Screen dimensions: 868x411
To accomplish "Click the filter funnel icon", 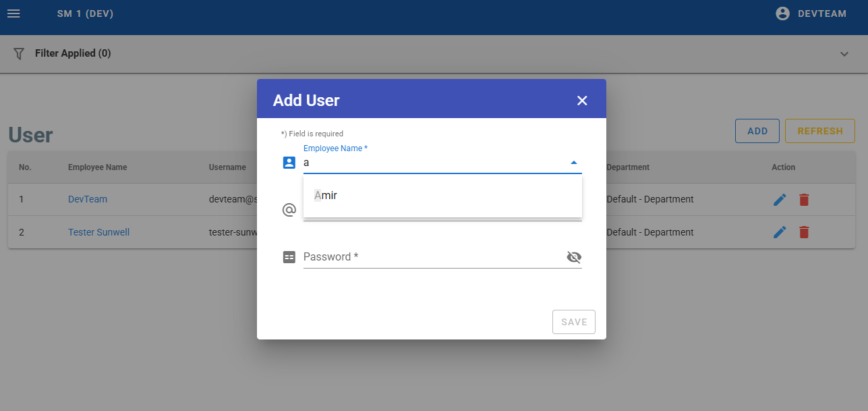I will 19,53.
